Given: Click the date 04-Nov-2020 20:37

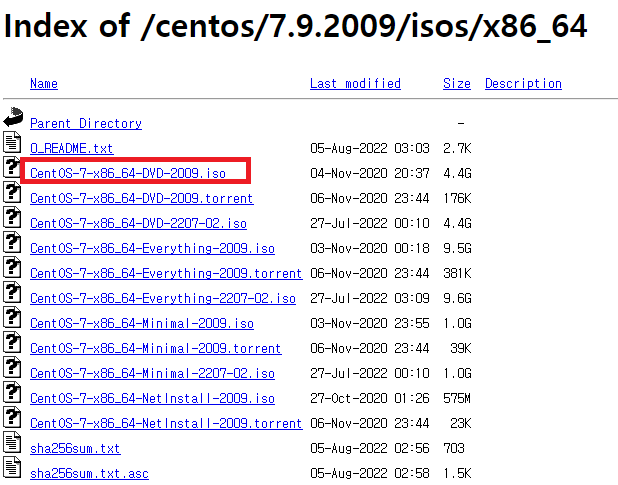Looking at the screenshot, I should point(370,173).
